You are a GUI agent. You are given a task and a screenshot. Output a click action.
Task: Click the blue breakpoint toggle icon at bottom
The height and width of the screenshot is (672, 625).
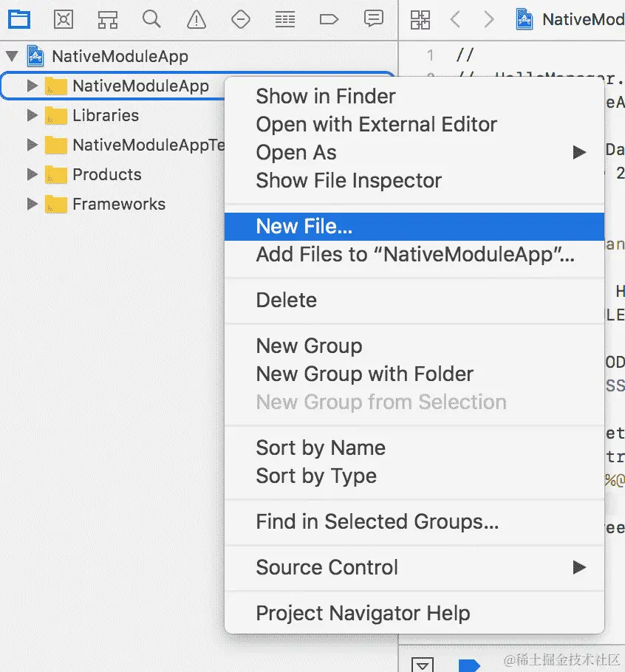click(x=469, y=665)
